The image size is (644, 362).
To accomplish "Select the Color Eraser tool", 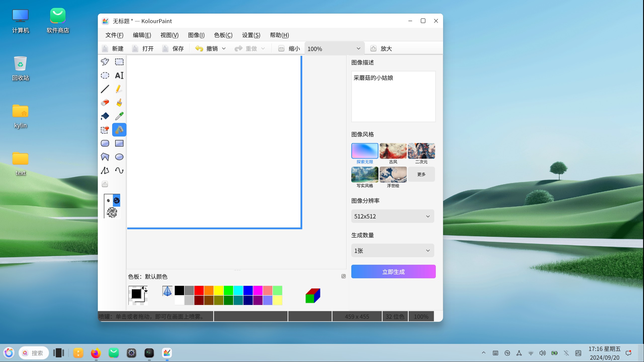I will coord(105,130).
